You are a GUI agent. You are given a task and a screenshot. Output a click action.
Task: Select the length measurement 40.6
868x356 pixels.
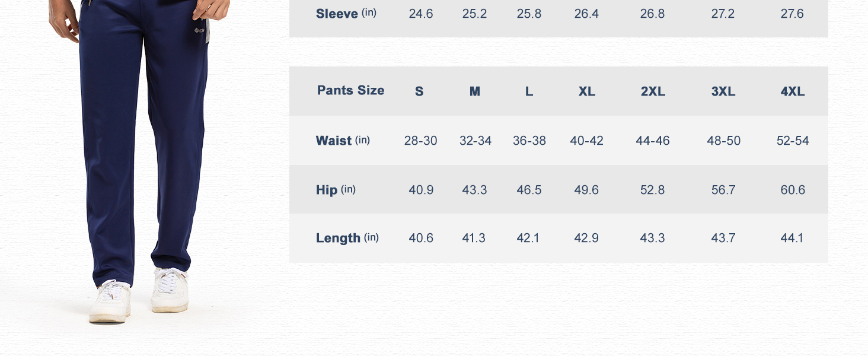[x=420, y=238]
